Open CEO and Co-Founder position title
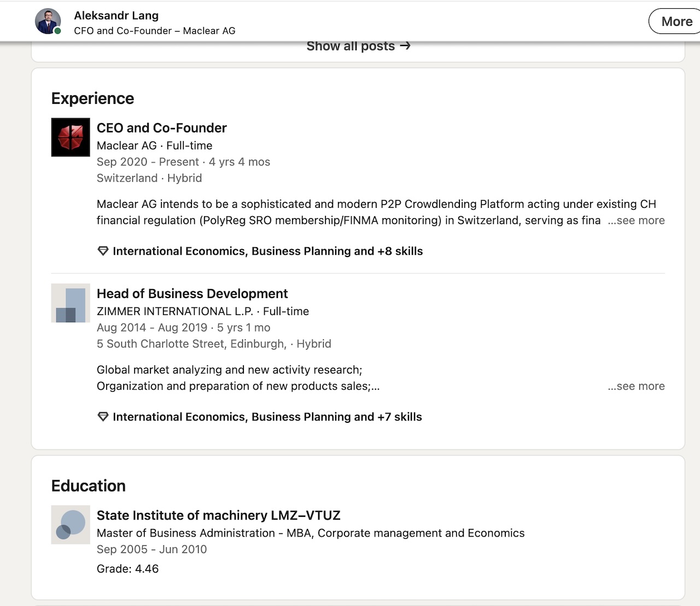Screen dimensions: 700x606 pos(161,128)
